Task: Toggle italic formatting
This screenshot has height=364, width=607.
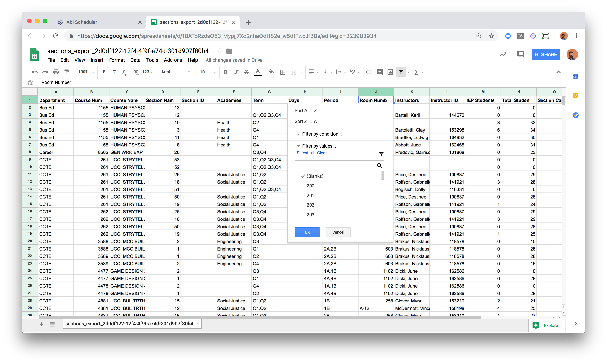Action: pyautogui.click(x=236, y=72)
